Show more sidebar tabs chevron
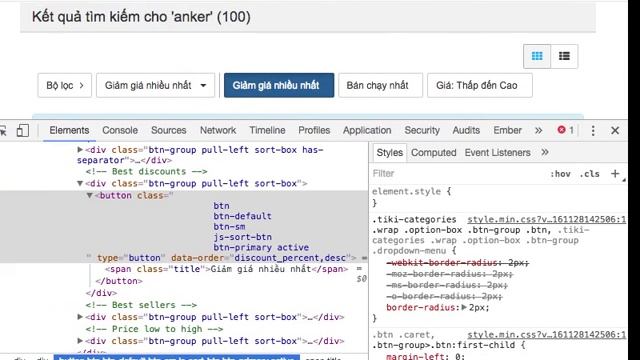The height and width of the screenshot is (360, 640). pos(545,153)
